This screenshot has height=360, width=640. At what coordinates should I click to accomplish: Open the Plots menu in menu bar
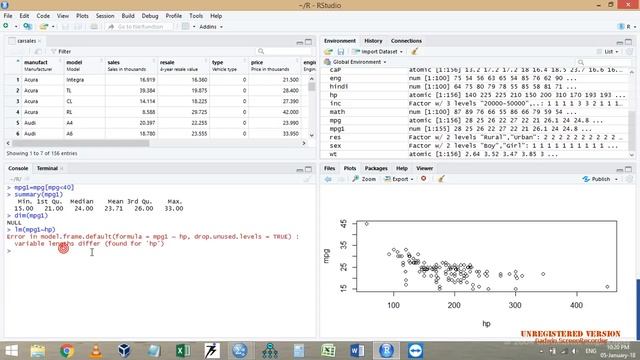coord(82,16)
